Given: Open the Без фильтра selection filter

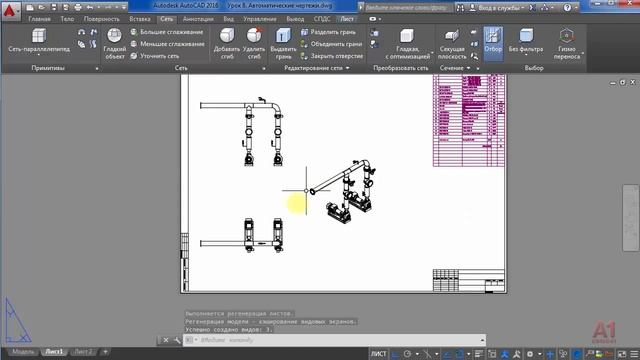Looking at the screenshot, I should tap(526, 41).
